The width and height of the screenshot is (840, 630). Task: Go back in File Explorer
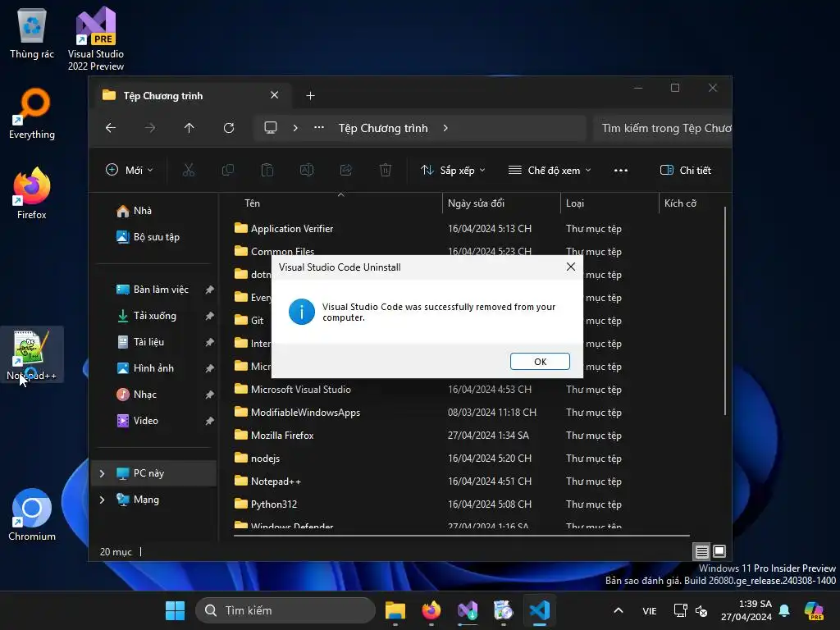[x=111, y=128]
